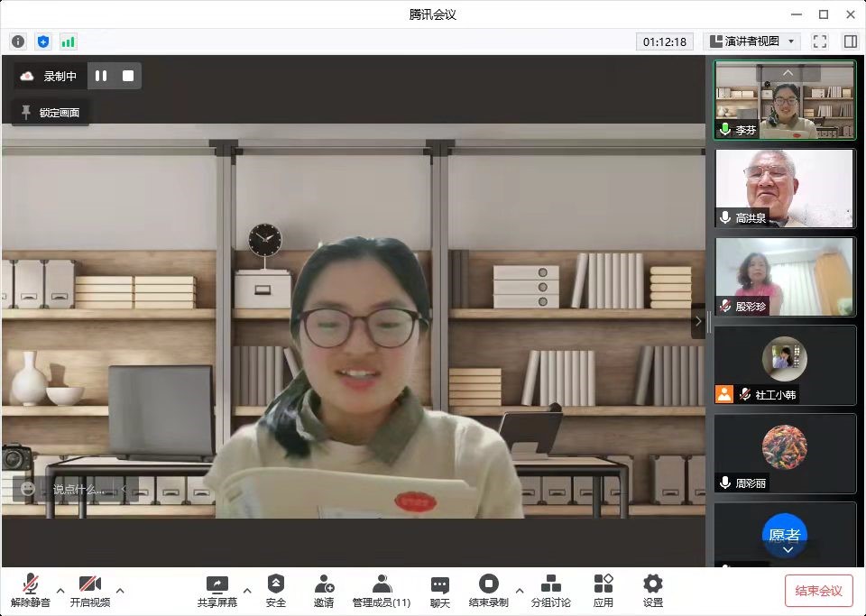Click the 说点什么 chat input field
Image resolution: width=866 pixels, height=616 pixels.
pyautogui.click(x=78, y=489)
